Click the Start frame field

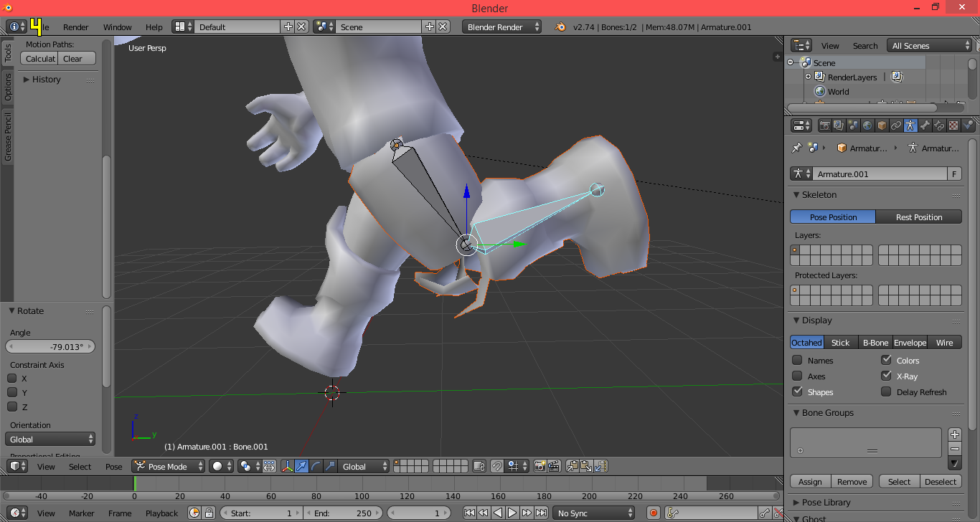[261, 513]
